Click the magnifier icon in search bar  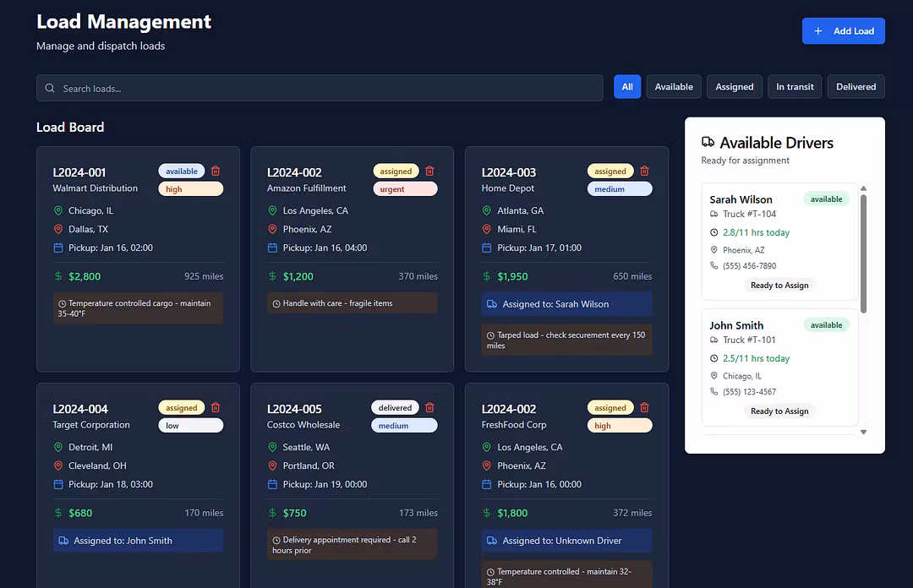point(51,89)
